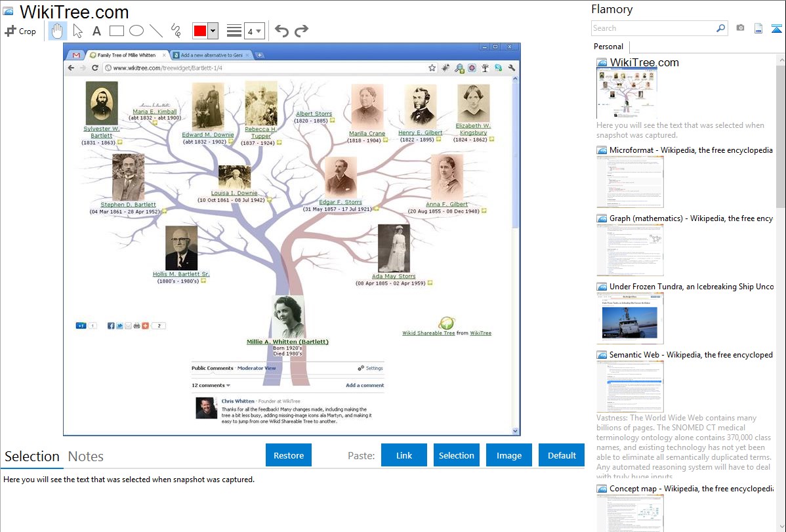Viewport: 786px width, 532px height.
Task: Open the Under Frozen Tundra snapshot thumbnail
Action: coord(630,318)
